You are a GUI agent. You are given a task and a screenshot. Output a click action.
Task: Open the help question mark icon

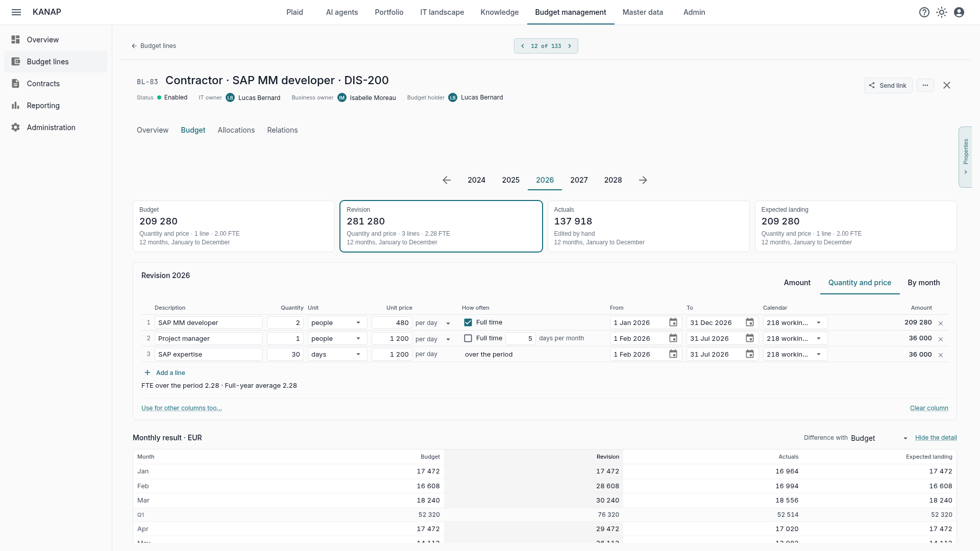pos(924,12)
